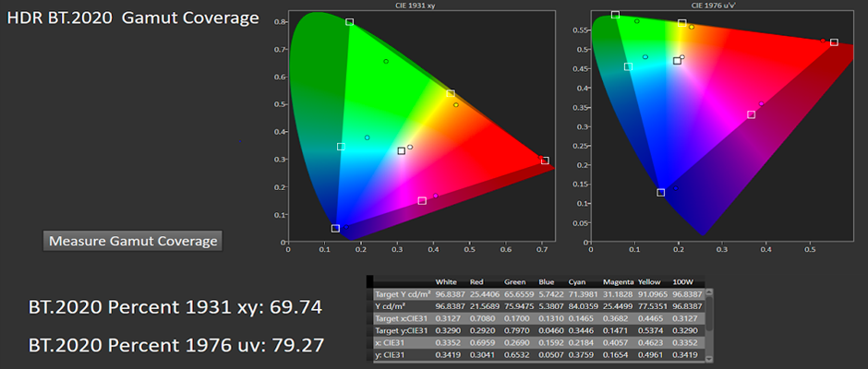Viewport: 868px width, 369px height.
Task: Click the Magenta target y cell 0.1471
Action: tap(615, 331)
